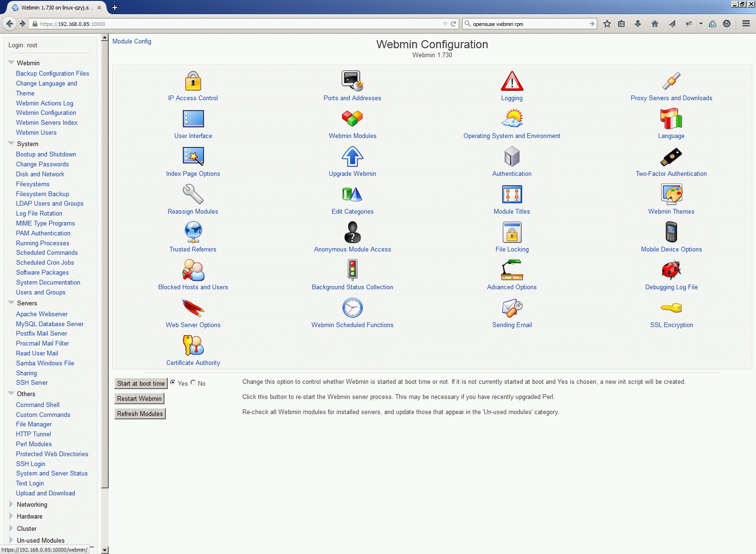Expand the Un-used Modules sidebar category
This screenshot has height=554, width=756.
click(x=11, y=540)
